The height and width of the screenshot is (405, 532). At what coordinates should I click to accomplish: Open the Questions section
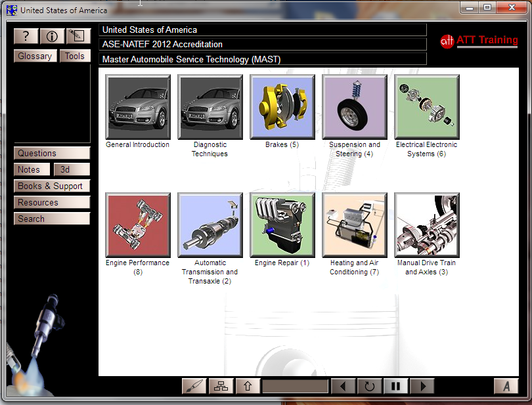(x=52, y=153)
